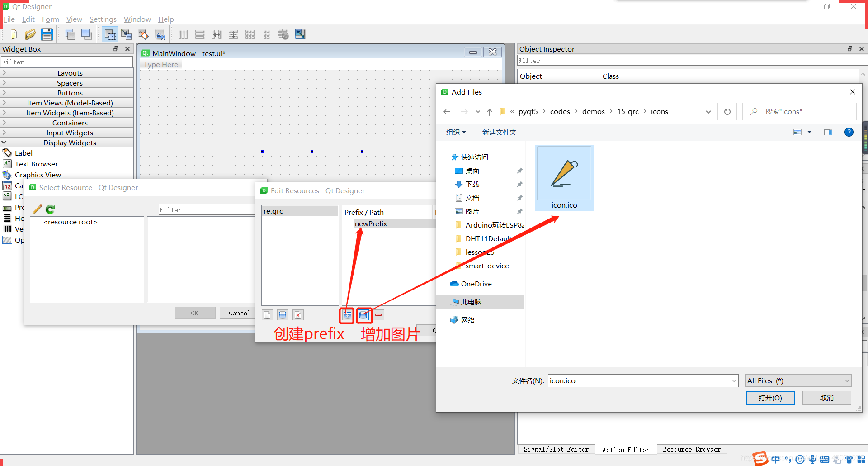The width and height of the screenshot is (868, 466).
Task: Select re.qrc in resource file list
Action: coord(300,211)
